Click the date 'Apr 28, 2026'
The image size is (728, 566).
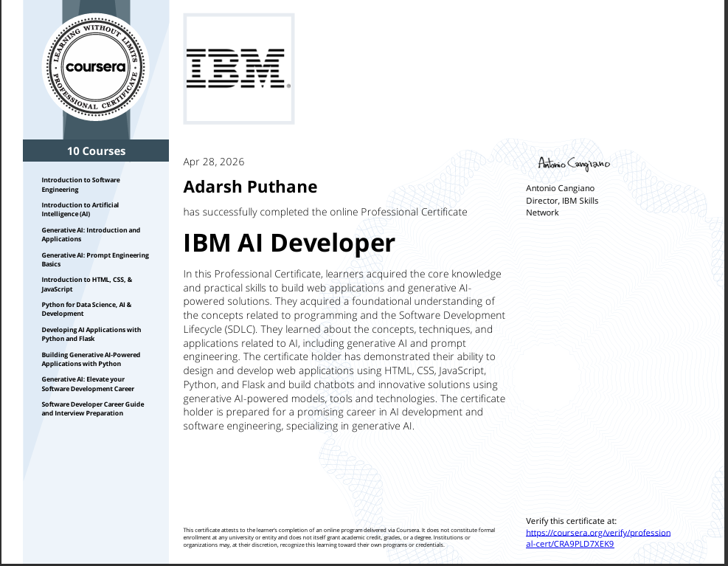pyautogui.click(x=214, y=162)
